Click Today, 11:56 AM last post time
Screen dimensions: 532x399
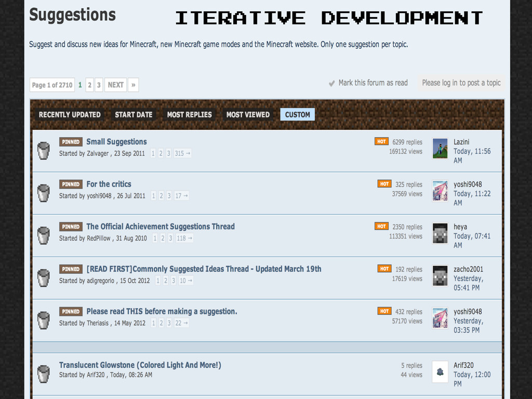[x=472, y=156]
